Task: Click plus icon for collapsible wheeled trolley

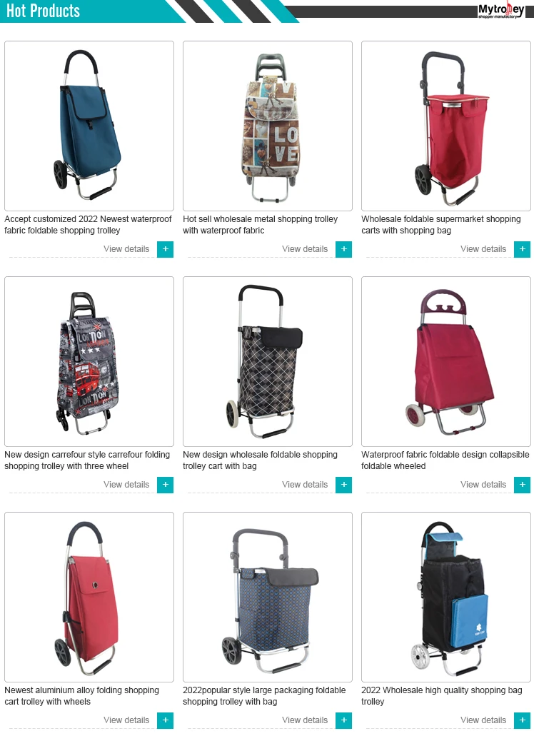Action: 522,485
